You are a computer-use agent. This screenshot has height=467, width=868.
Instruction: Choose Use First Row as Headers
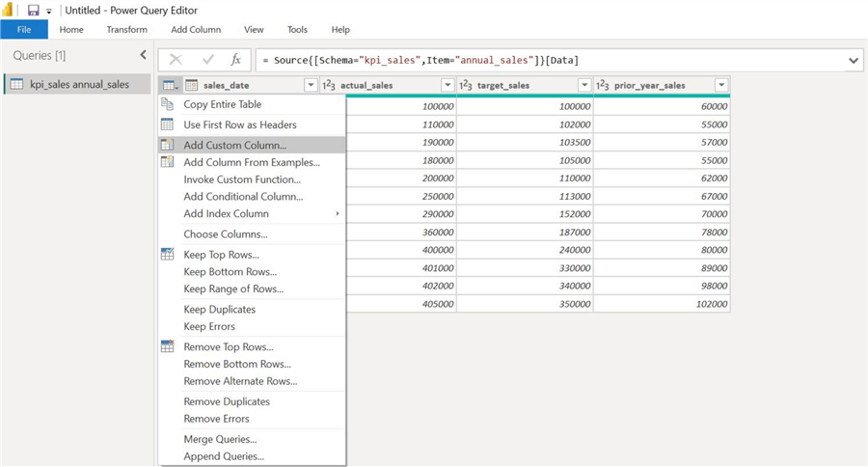click(252, 124)
